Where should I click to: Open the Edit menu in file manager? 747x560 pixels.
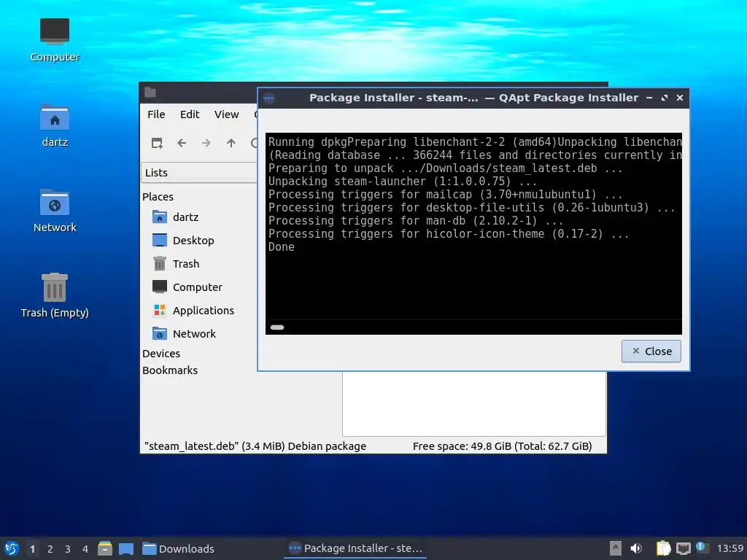[x=190, y=114]
